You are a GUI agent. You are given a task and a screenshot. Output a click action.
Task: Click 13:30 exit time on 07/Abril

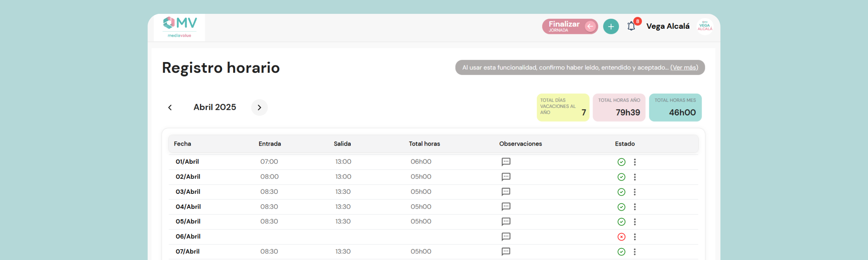point(343,252)
